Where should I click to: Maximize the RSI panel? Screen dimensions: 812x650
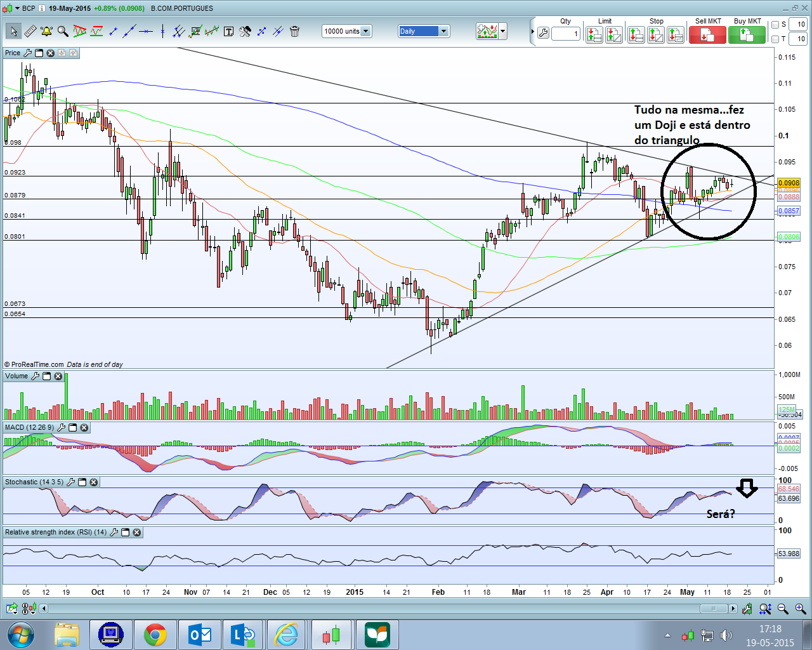coord(125,533)
